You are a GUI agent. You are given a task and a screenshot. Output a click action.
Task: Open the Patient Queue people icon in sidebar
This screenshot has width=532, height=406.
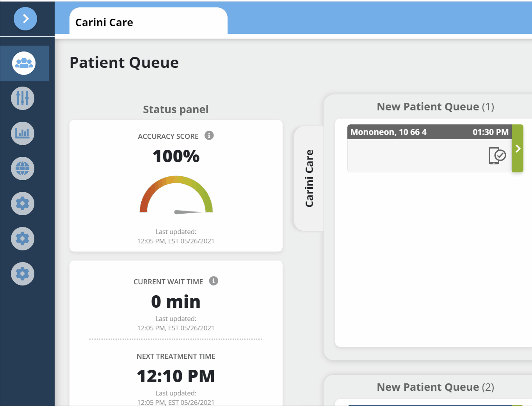pyautogui.click(x=24, y=63)
